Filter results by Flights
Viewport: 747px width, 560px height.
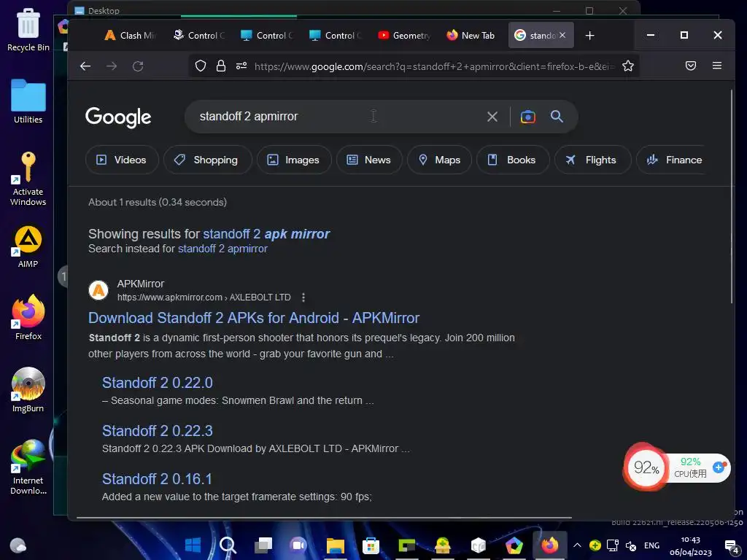(592, 160)
